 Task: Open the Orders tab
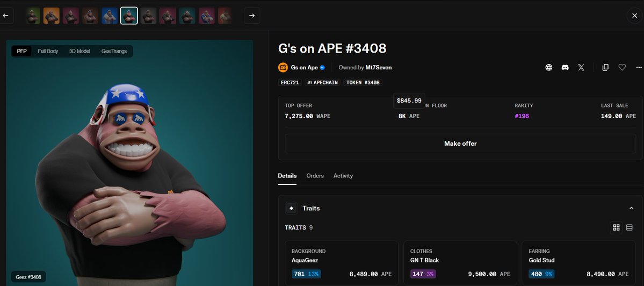pos(315,175)
